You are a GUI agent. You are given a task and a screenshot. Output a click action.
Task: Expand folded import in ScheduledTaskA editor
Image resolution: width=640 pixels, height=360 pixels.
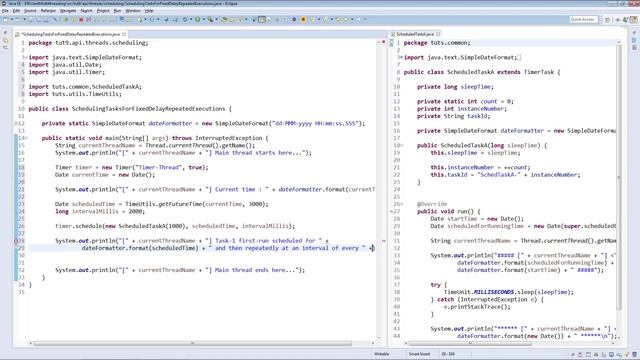402,58
